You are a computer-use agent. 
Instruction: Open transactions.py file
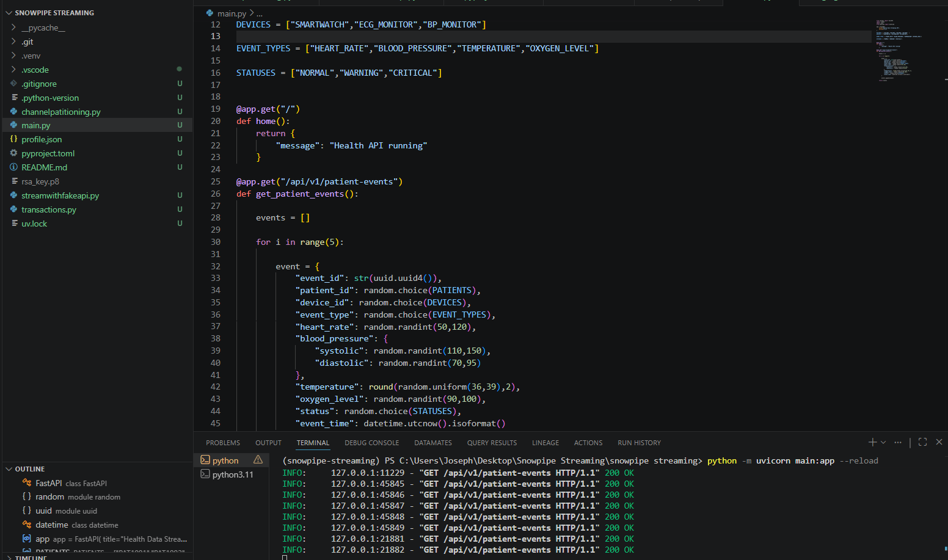pos(49,209)
